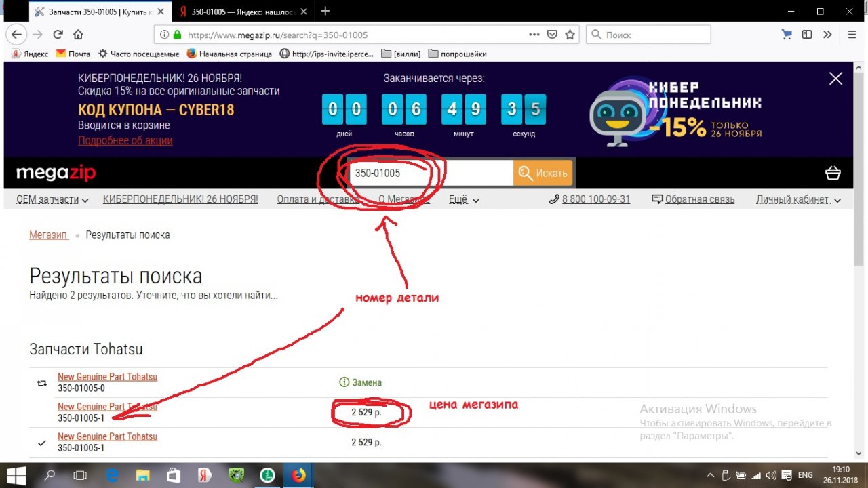Open the Личный кабинет dropdown
The height and width of the screenshot is (488, 868).
coord(798,199)
